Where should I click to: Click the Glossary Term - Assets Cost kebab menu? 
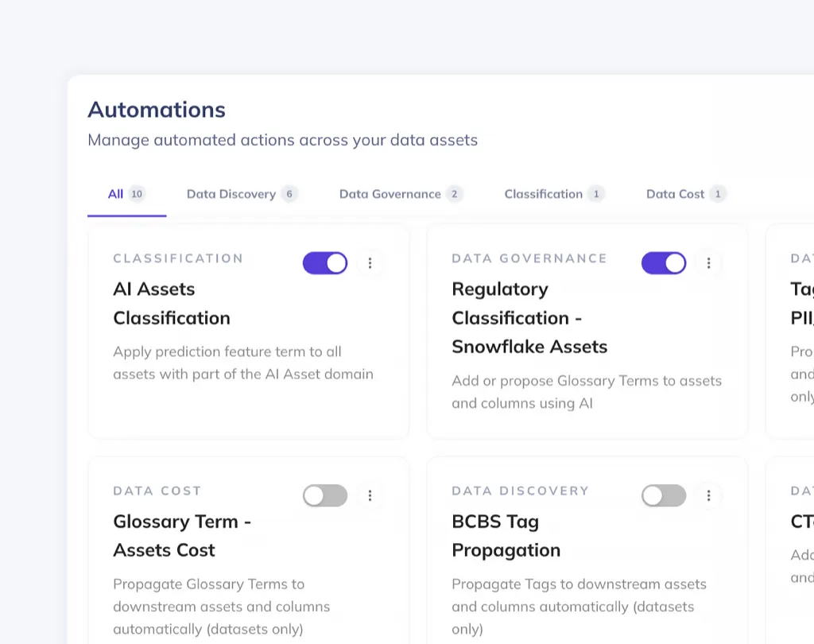[370, 495]
